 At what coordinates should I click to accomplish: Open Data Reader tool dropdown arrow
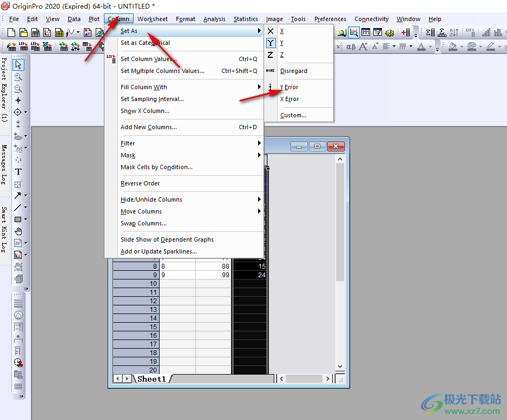[x=26, y=112]
